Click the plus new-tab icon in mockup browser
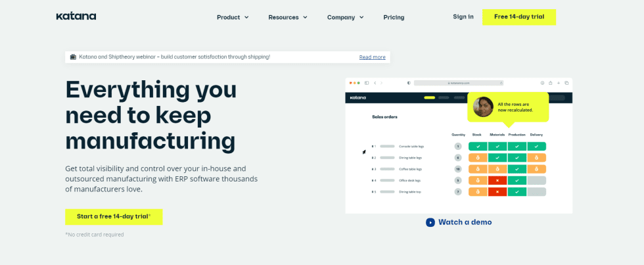 click(559, 83)
